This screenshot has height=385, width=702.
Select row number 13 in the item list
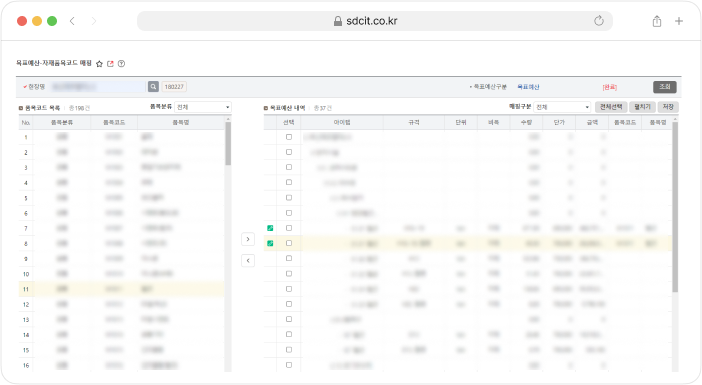[121, 320]
